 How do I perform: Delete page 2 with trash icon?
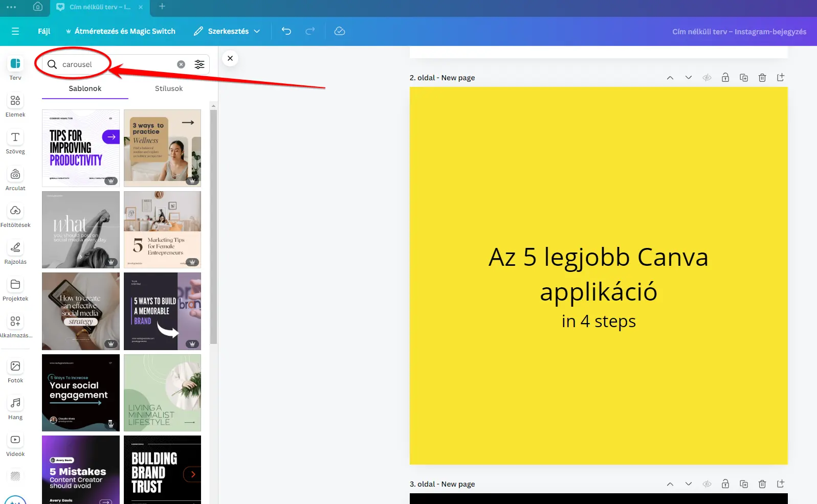[762, 78]
